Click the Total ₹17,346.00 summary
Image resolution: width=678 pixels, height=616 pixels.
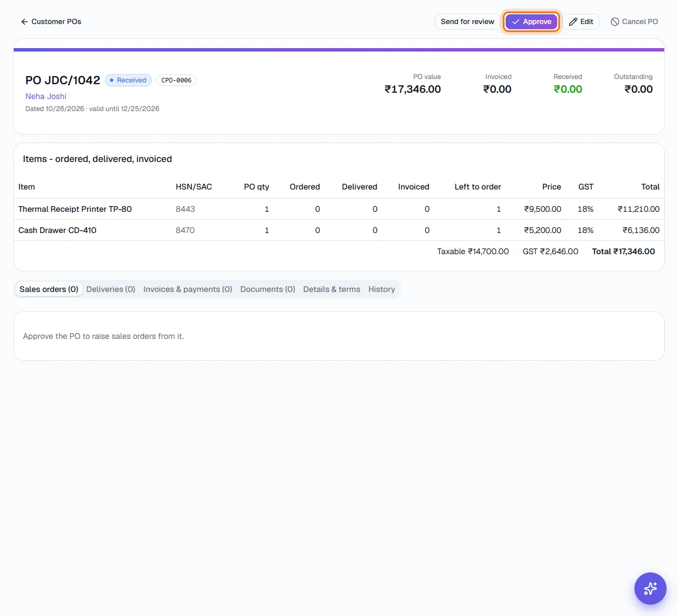[623, 251]
